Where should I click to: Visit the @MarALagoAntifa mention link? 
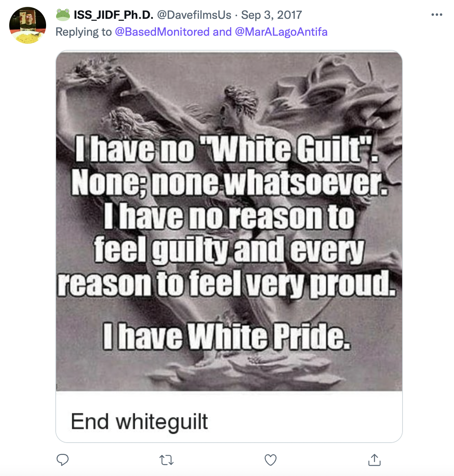[281, 32]
